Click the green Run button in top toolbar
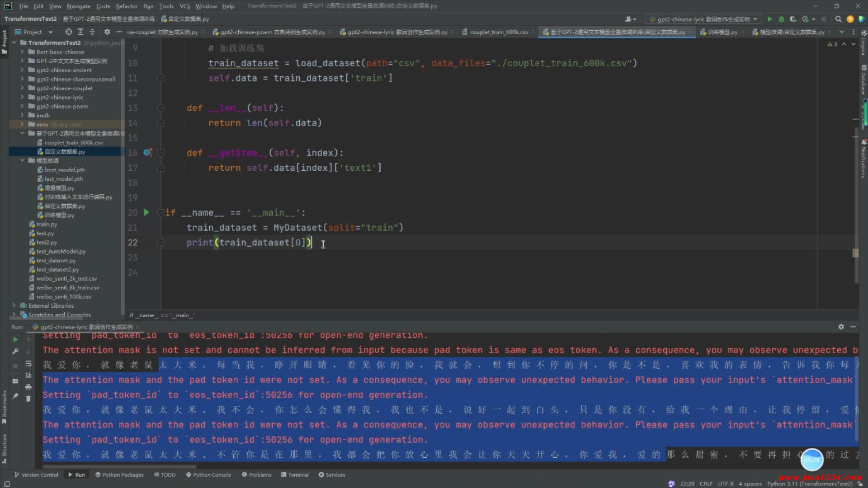The image size is (868, 488). coord(769,19)
